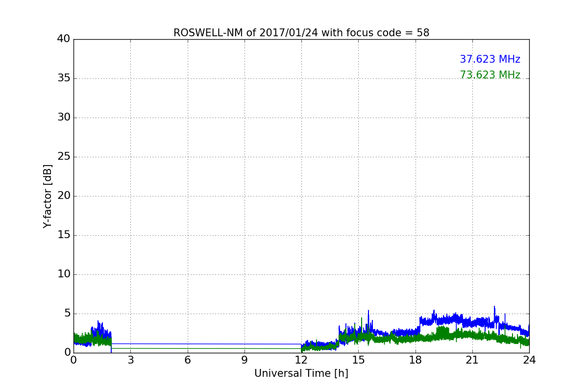Click y-axis tick label '5'
Viewport: 588px width, 392px height.
point(67,313)
